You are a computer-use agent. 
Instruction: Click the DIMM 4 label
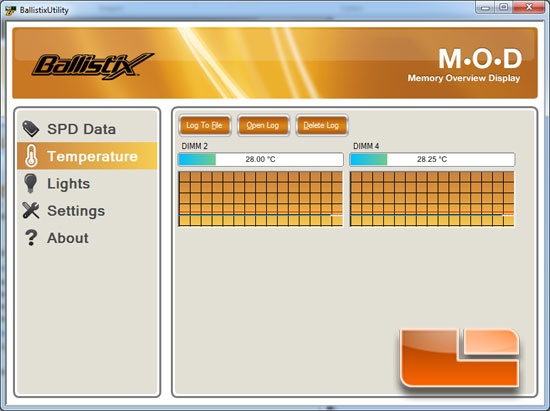pos(366,146)
